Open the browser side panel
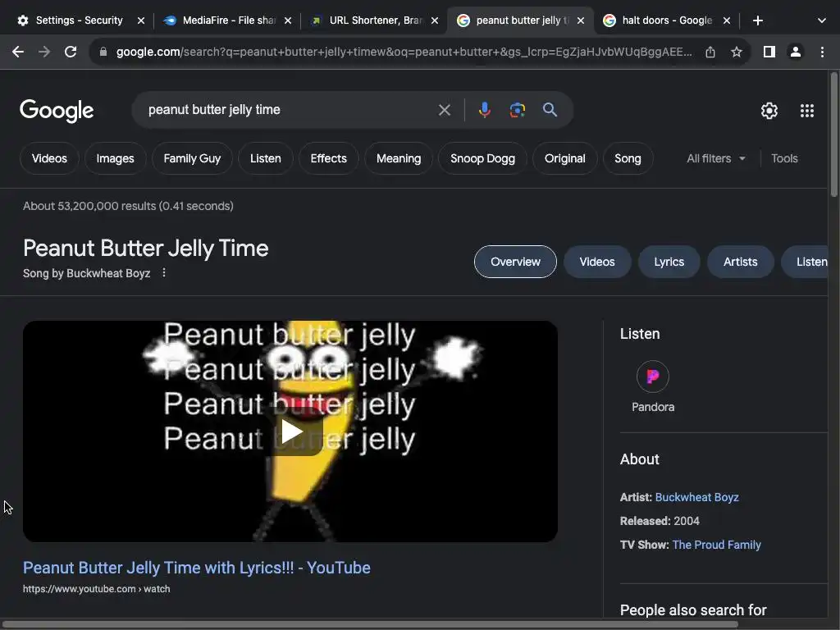Image resolution: width=840 pixels, height=630 pixels. pos(769,52)
